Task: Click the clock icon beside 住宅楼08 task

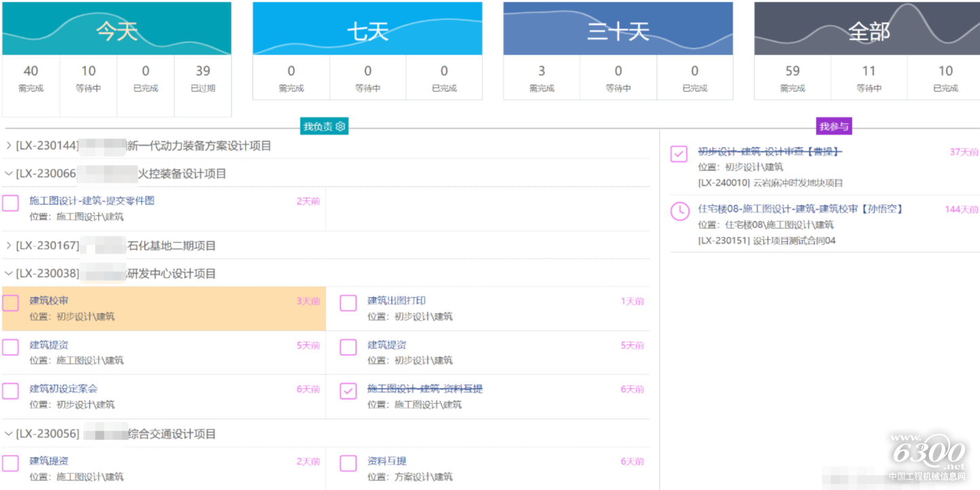Action: point(678,211)
